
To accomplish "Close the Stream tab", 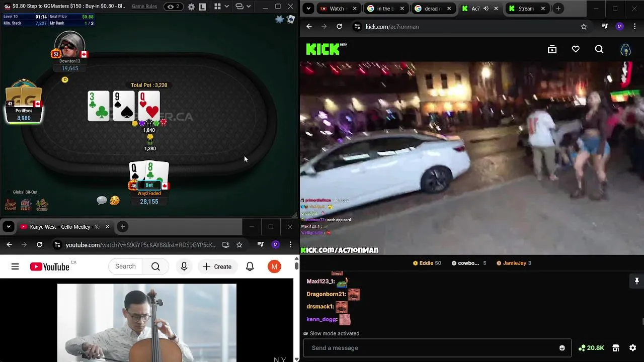I will pyautogui.click(x=543, y=9).
